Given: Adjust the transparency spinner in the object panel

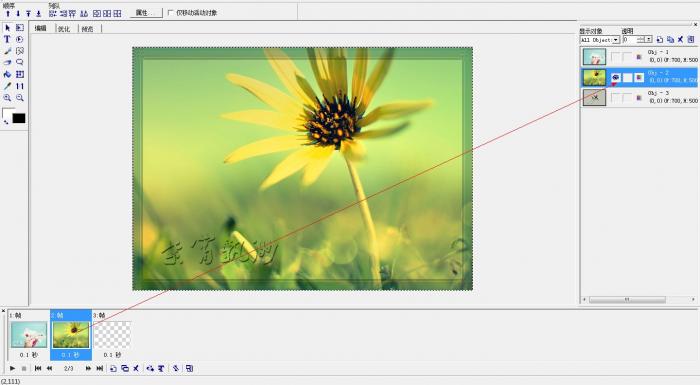Looking at the screenshot, I should pyautogui.click(x=641, y=40).
